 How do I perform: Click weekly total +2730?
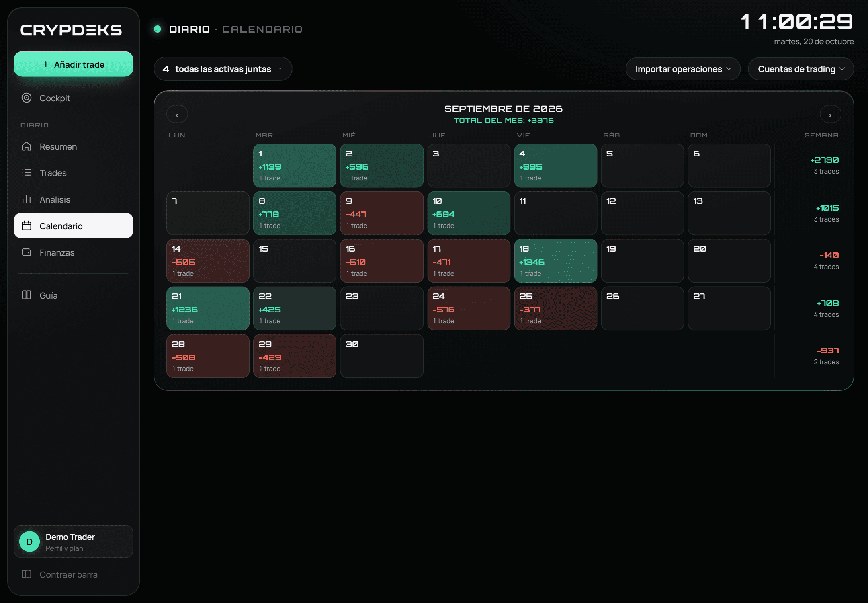pyautogui.click(x=825, y=160)
